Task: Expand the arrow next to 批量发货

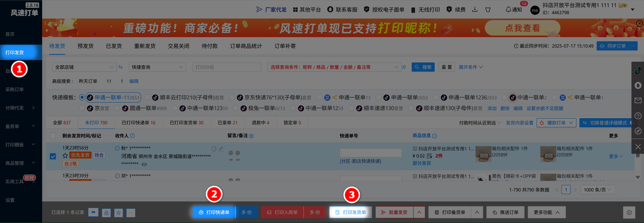Action: [x=419, y=212]
